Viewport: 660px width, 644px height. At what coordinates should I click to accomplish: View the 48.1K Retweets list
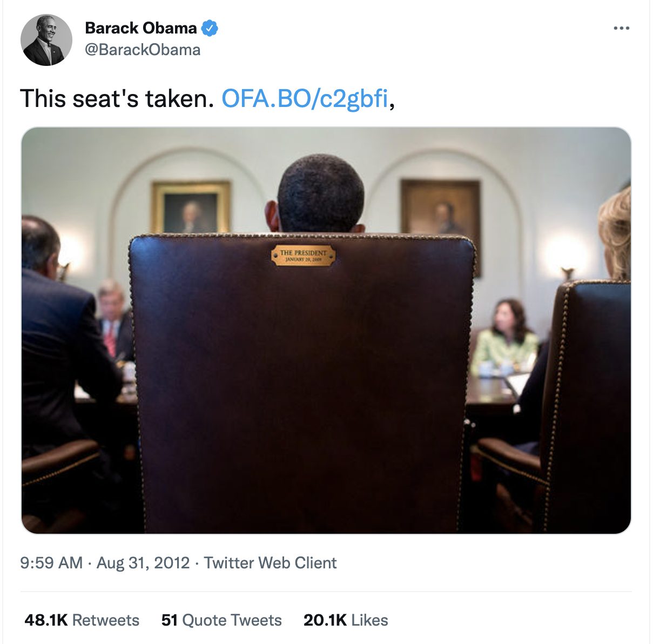[x=82, y=620]
